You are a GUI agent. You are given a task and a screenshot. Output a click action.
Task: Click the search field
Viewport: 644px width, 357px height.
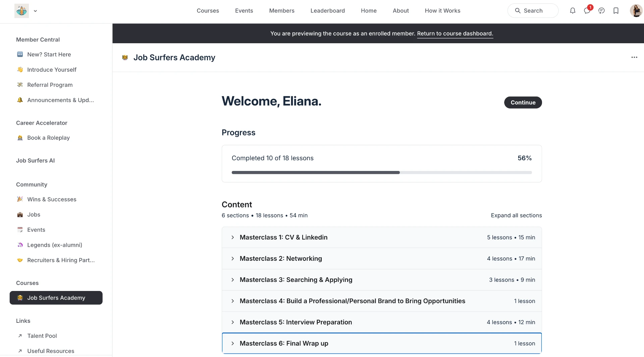point(533,11)
